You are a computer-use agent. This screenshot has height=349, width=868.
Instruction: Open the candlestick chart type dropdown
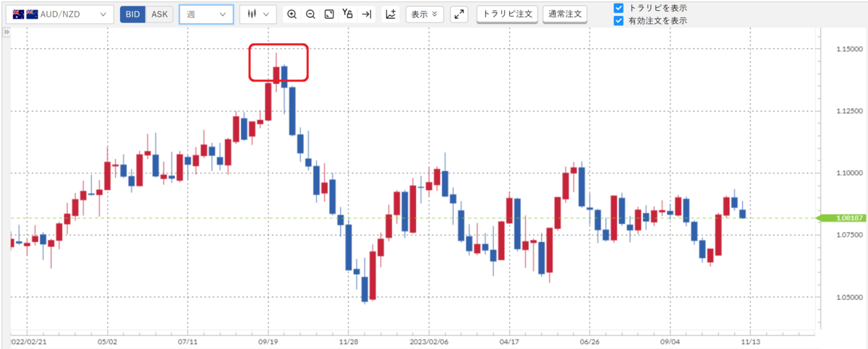(258, 14)
